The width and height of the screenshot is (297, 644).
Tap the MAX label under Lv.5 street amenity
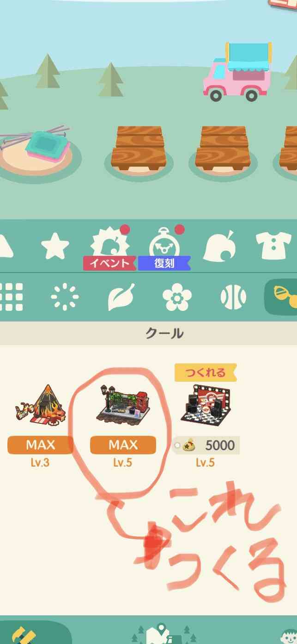pyautogui.click(x=123, y=445)
